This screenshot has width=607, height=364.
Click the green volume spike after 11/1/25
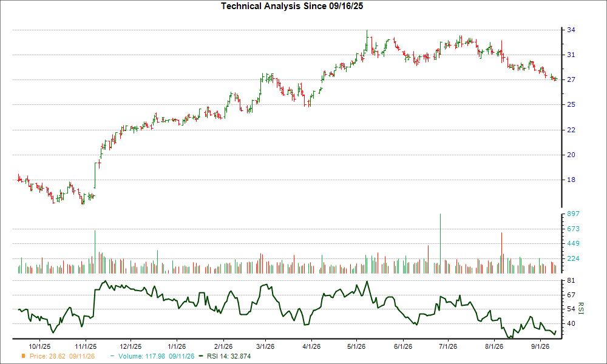(95, 252)
